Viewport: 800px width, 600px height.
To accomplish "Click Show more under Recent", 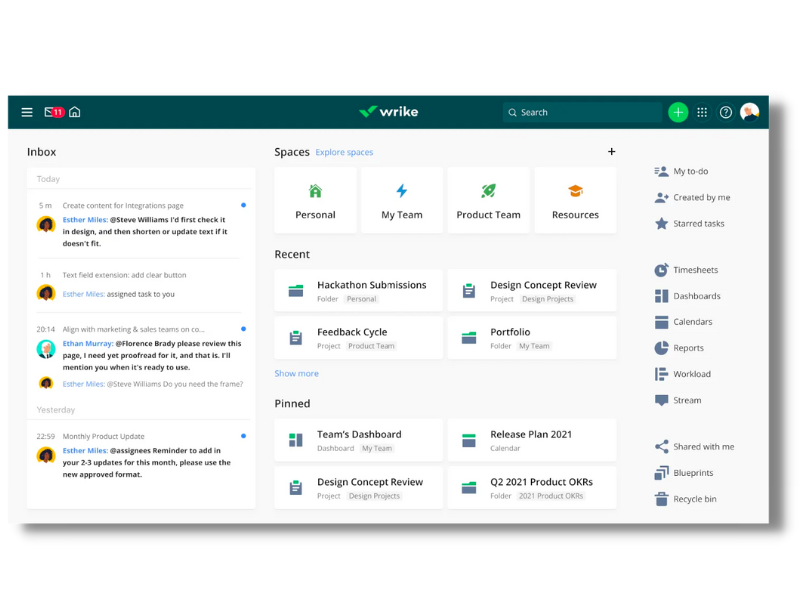I will [x=296, y=373].
